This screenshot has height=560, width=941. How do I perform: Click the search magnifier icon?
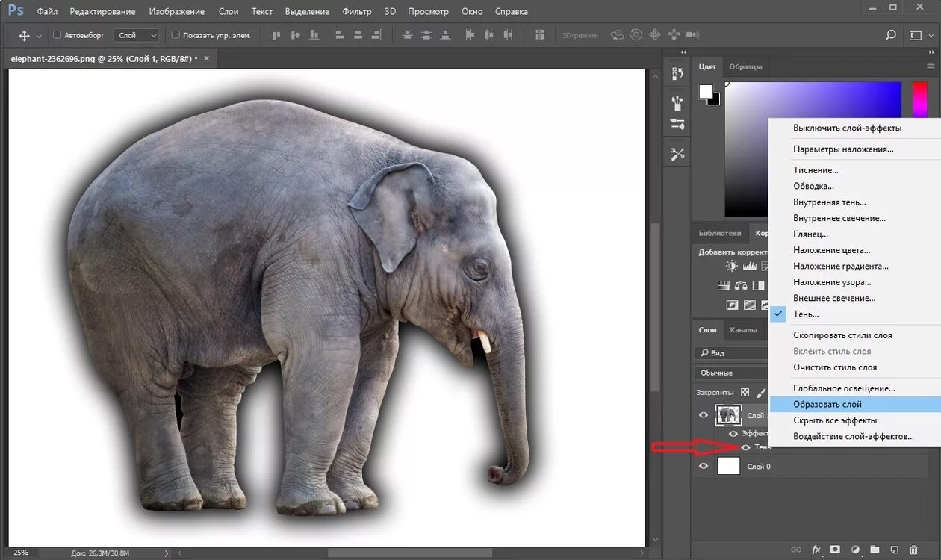890,35
